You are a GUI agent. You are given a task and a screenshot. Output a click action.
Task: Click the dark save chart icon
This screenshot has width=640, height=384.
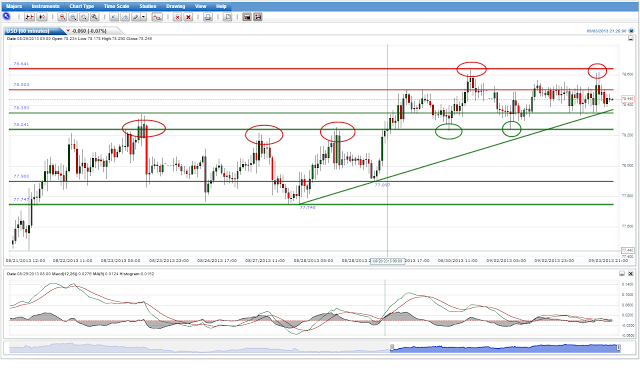[247, 17]
